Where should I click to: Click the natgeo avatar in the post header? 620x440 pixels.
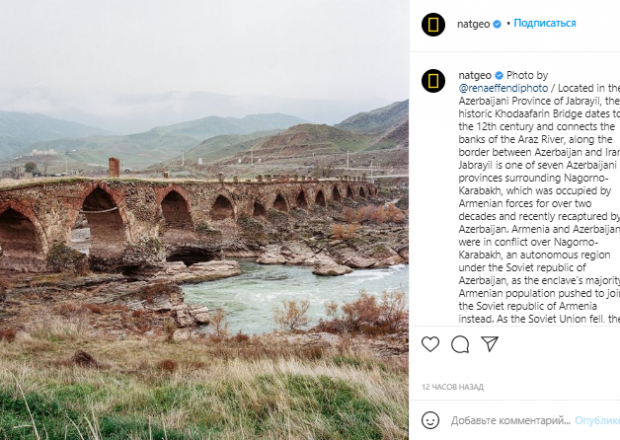click(433, 25)
